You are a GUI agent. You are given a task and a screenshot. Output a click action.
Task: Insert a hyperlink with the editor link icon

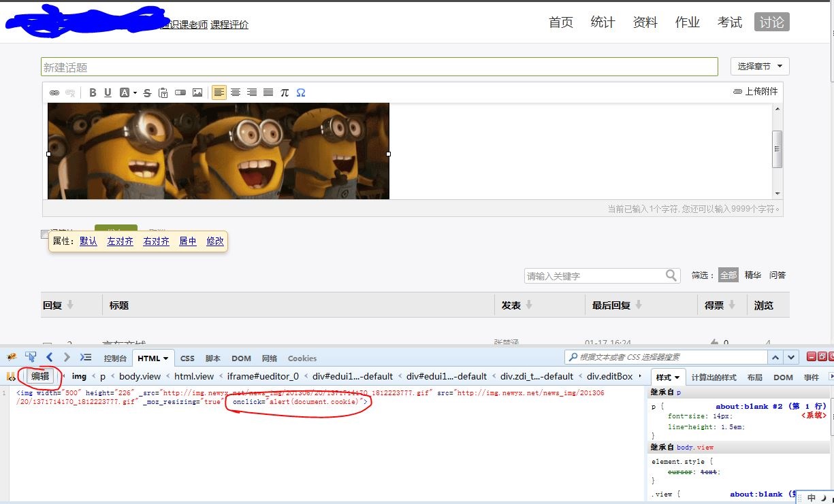[54, 93]
